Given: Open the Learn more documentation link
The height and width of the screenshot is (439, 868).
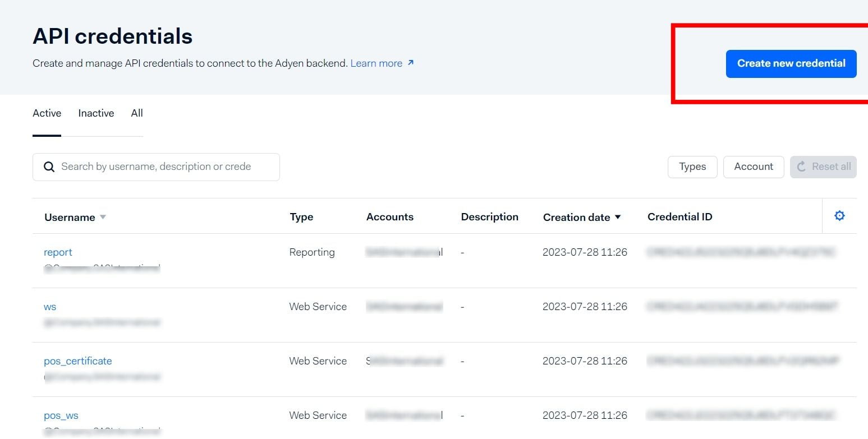Looking at the screenshot, I should (x=376, y=63).
